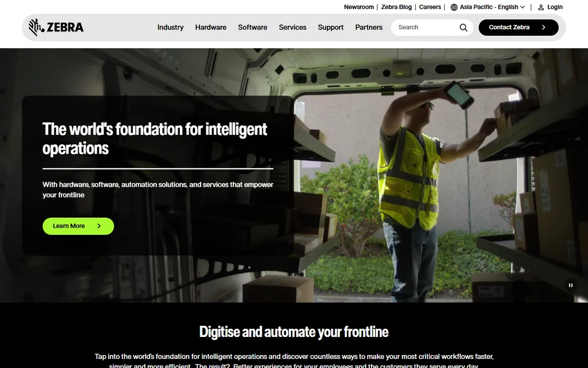Click the Learn More button

(78, 226)
